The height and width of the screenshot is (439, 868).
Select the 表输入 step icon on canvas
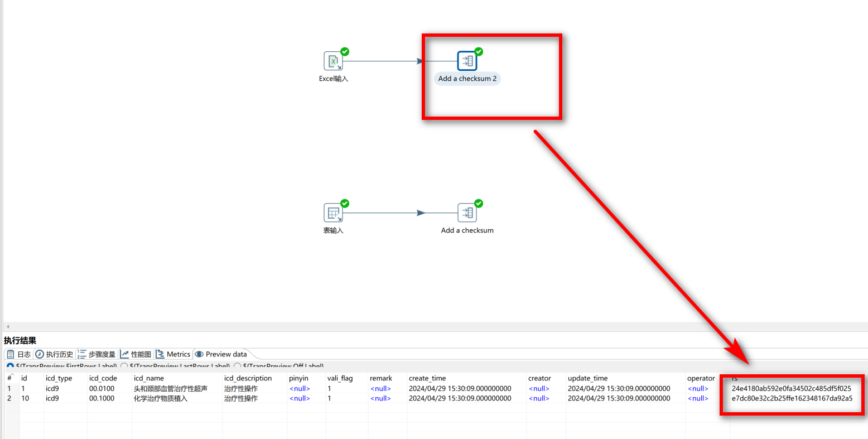tap(334, 212)
